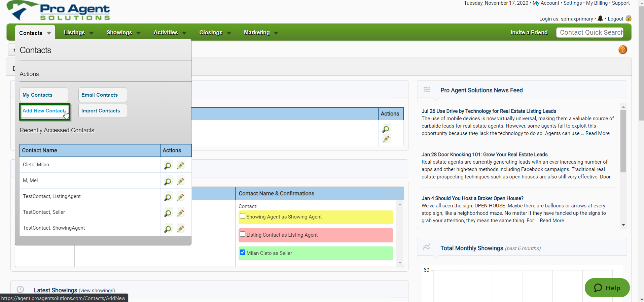Edit TestContact, Seller pencil icon

click(181, 213)
